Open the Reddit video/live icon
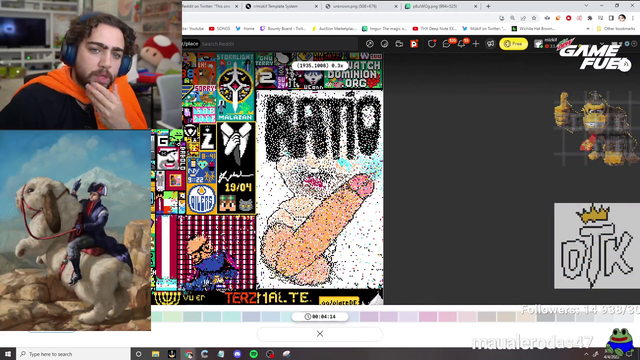 point(399,44)
